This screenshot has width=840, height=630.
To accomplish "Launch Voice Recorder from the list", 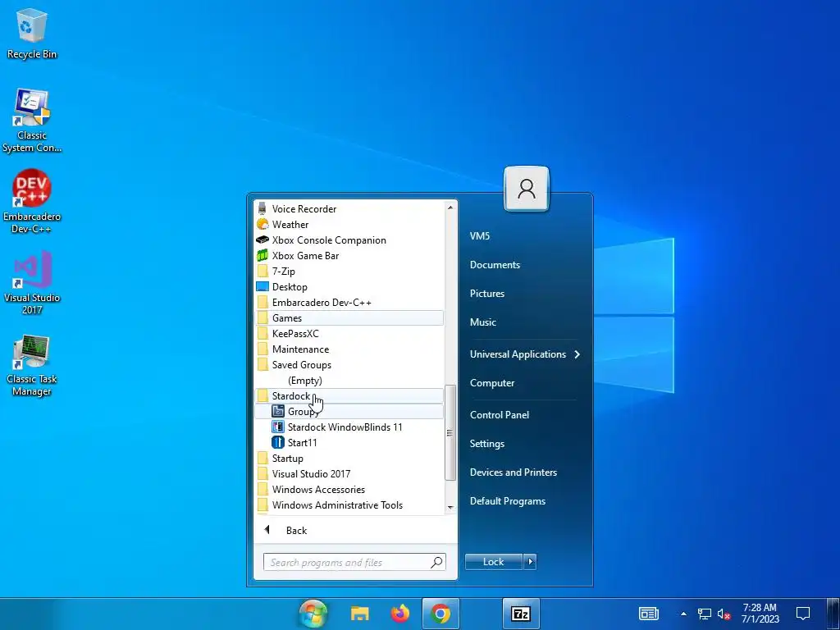I will 349,209.
